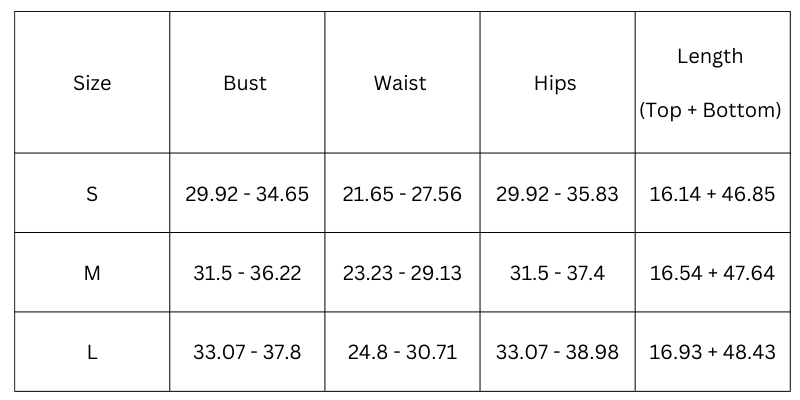The image size is (800, 400).
Task: Select length value 16.93 + 48.43
Action: click(712, 352)
